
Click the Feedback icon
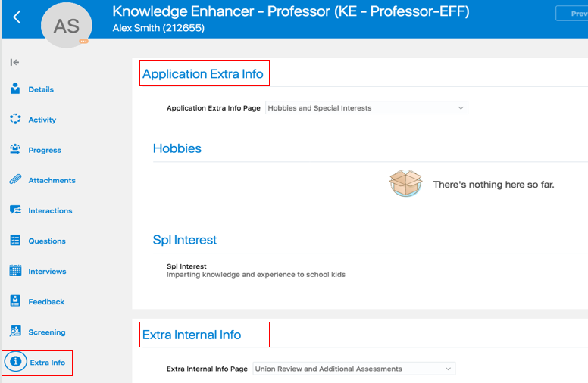pyautogui.click(x=15, y=301)
